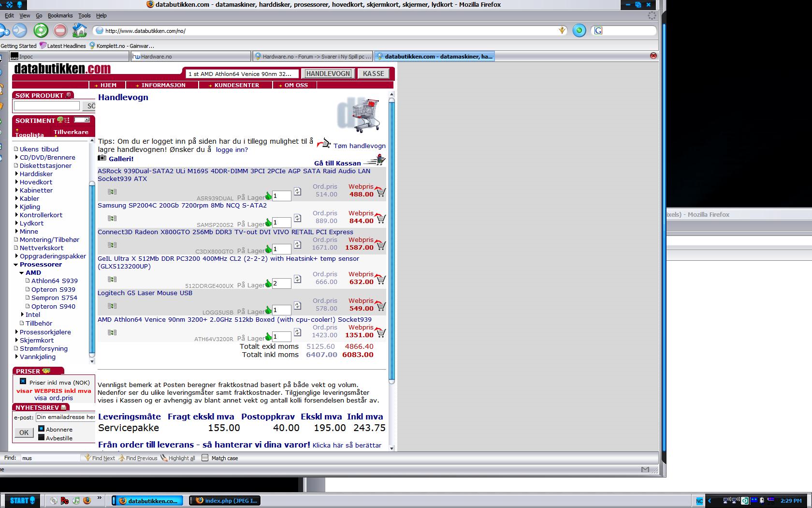Click the e-post email address field
This screenshot has height=508, width=812.
click(65, 417)
